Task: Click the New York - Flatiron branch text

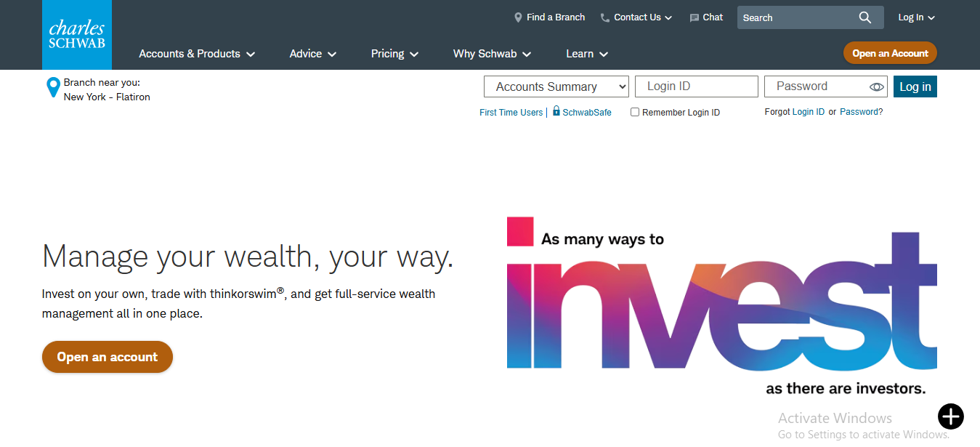Action: (x=107, y=97)
